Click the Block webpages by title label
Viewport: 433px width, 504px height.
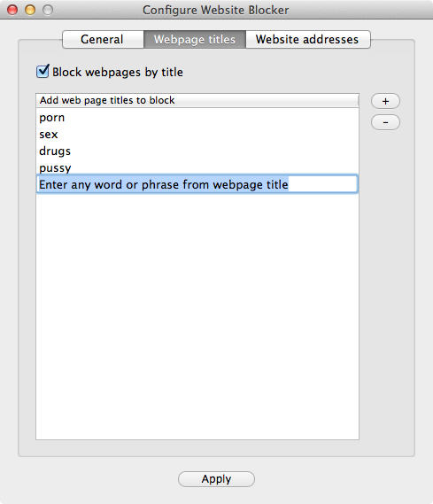118,72
